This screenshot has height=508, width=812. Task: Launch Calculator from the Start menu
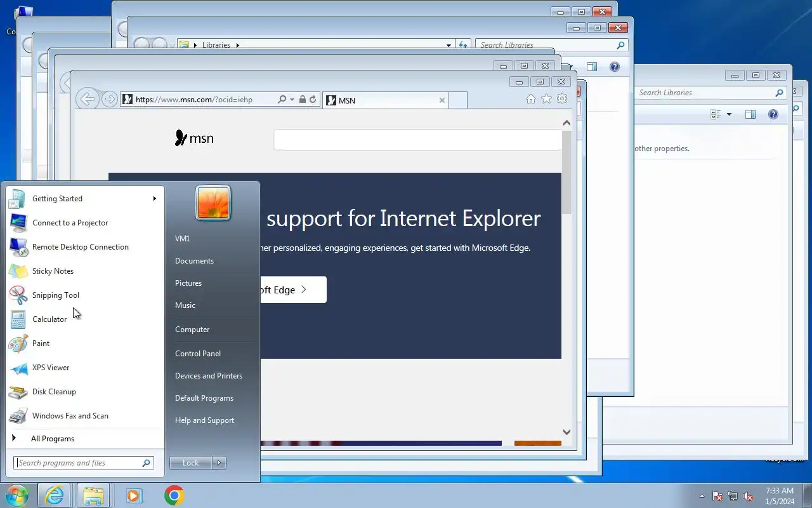(x=84, y=319)
